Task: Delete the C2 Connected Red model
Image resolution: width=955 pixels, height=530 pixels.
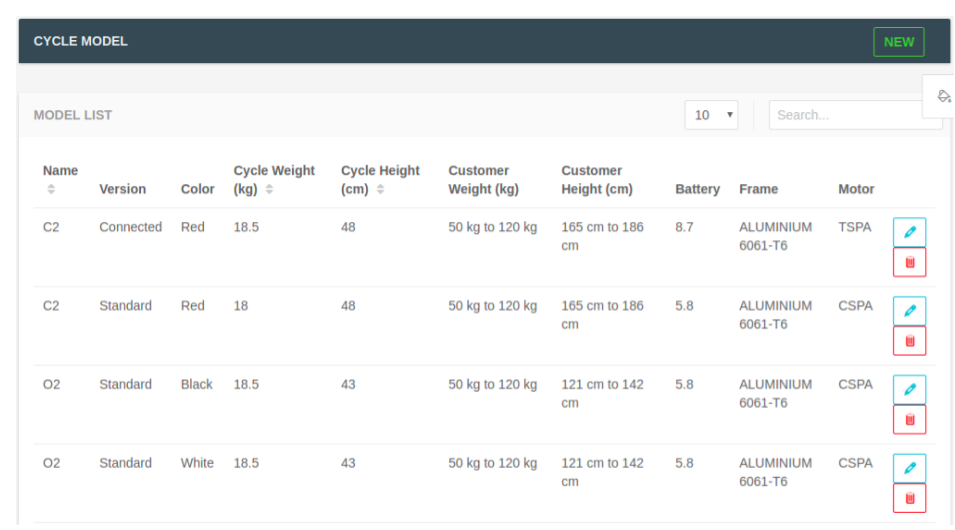Action: 909,262
